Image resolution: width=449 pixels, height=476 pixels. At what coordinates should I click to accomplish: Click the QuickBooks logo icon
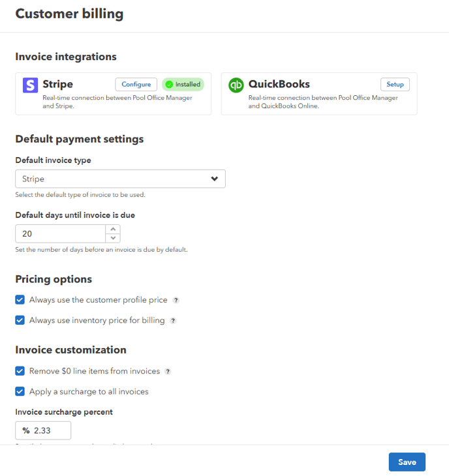point(236,85)
